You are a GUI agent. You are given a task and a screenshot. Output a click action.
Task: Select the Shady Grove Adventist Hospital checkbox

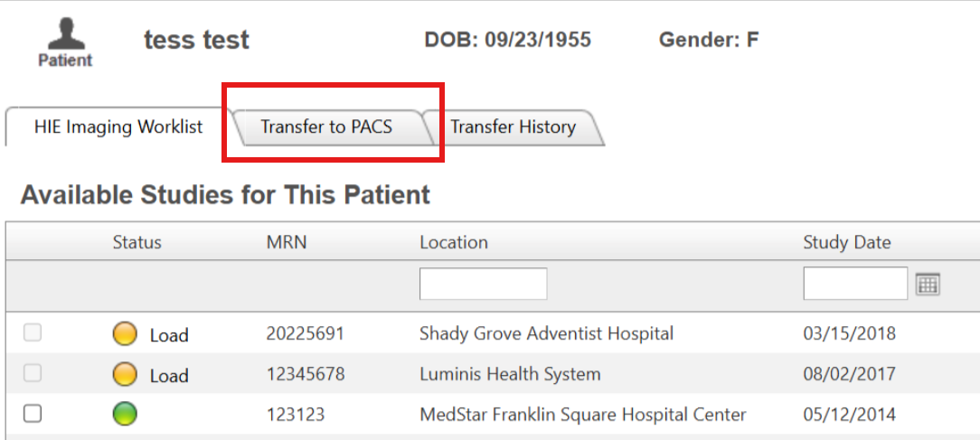click(x=33, y=333)
